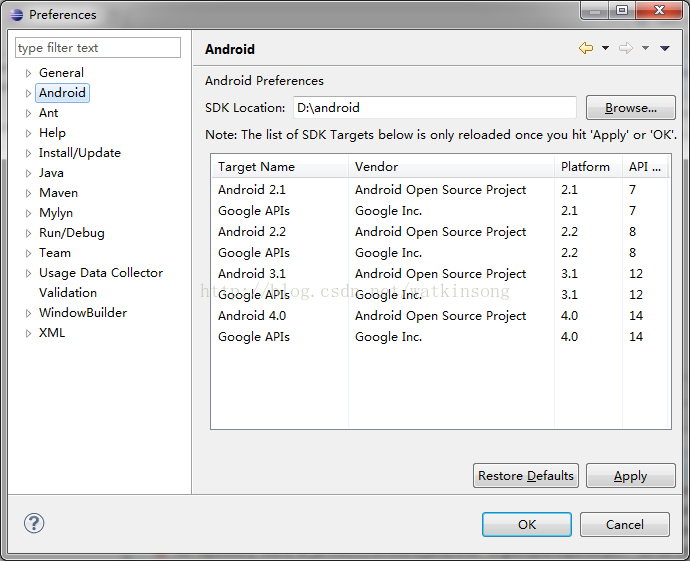The height and width of the screenshot is (561, 690).
Task: Select the Android 2.2 target row
Action: (x=440, y=232)
